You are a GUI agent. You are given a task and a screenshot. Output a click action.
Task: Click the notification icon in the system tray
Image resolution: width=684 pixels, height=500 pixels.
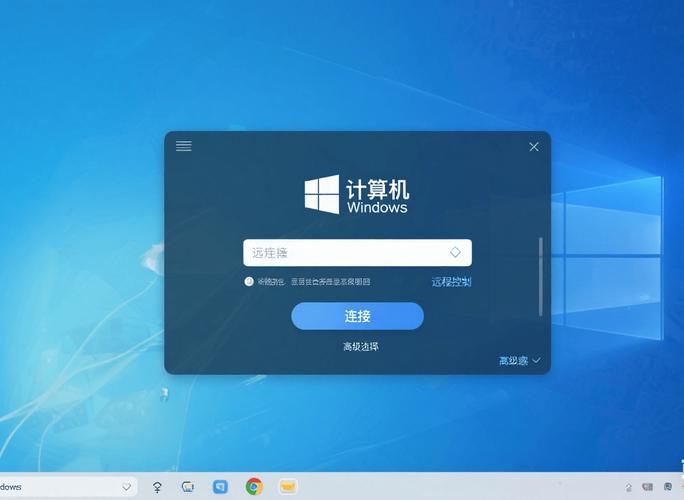pyautogui.click(x=667, y=486)
